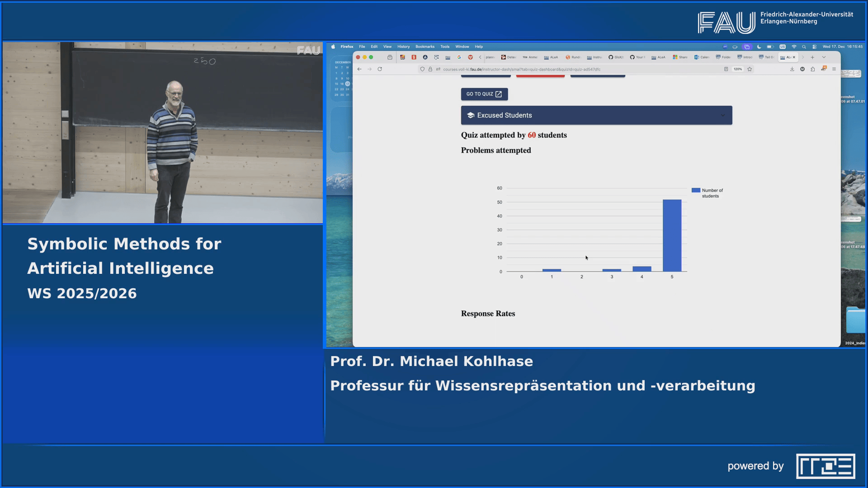Open the Bookmarks menu
The height and width of the screenshot is (488, 868).
425,47
